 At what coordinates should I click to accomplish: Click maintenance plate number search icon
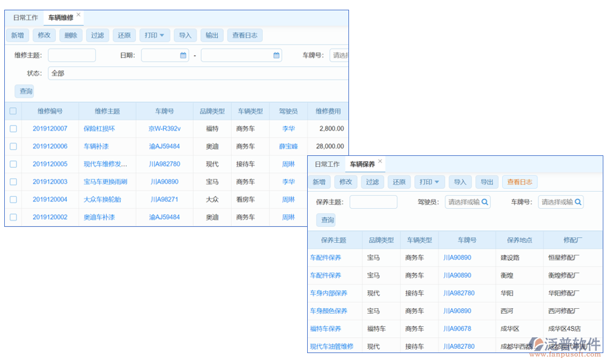[578, 202]
